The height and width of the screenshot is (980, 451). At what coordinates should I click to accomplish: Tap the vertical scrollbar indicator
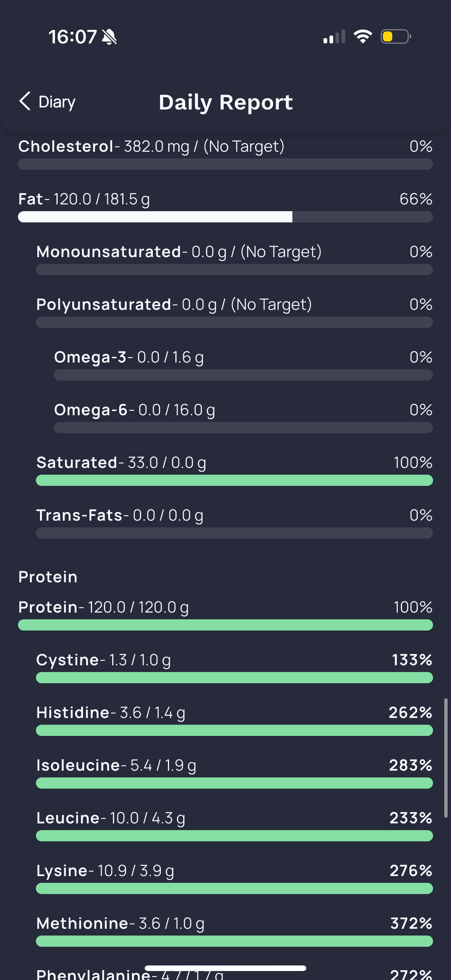click(446, 758)
